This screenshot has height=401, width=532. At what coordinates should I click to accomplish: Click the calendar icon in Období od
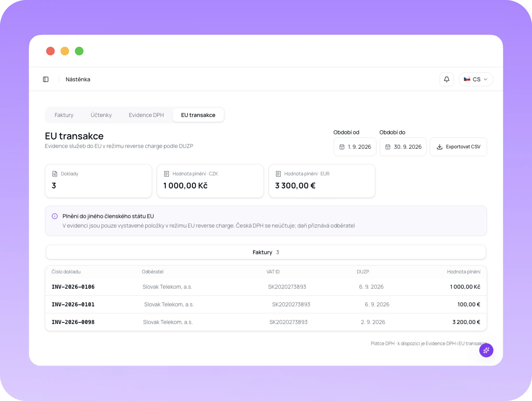(342, 147)
